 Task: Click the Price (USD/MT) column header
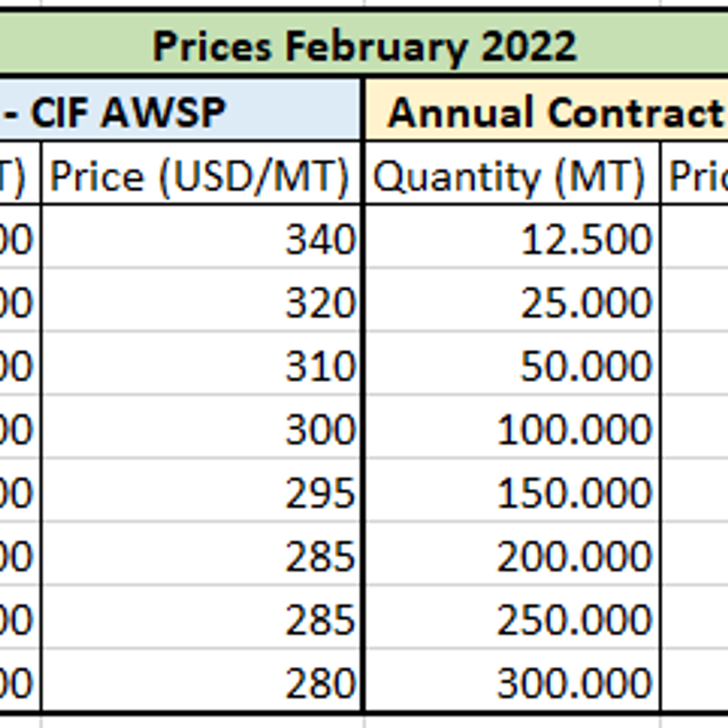click(200, 175)
